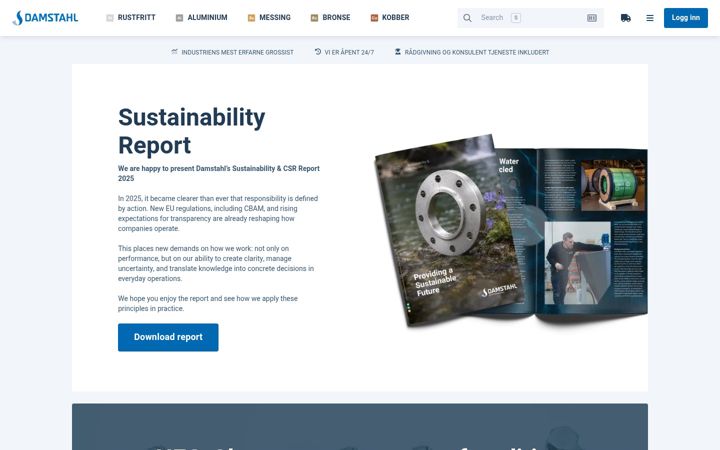This screenshot has height=450, width=720.
Task: Open the hamburger menu icon
Action: pos(650,18)
